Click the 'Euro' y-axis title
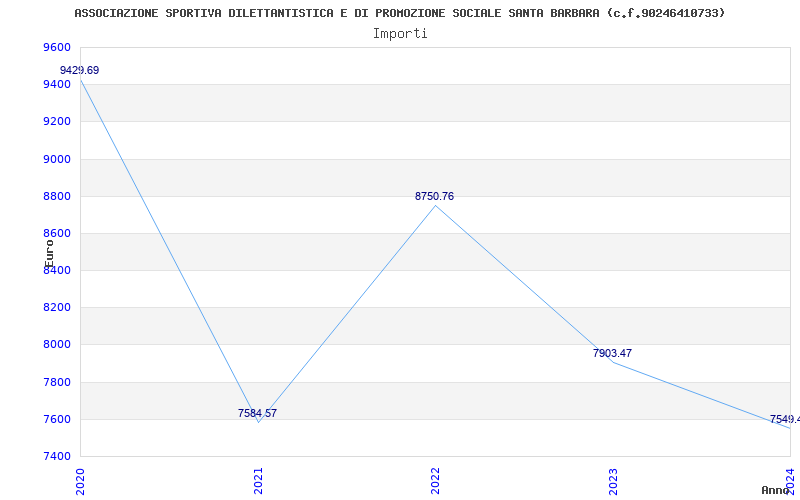The width and height of the screenshot is (800, 500). pyautogui.click(x=49, y=254)
